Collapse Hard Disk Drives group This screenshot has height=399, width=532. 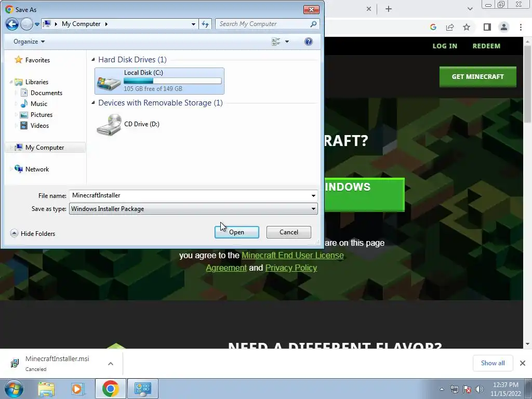pos(94,60)
